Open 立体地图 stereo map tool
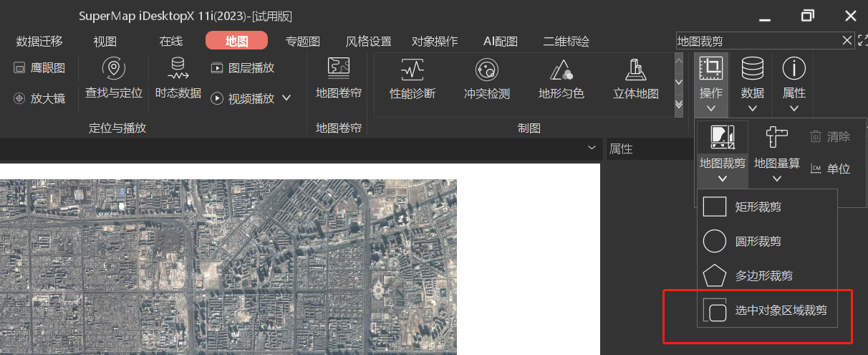The height and width of the screenshot is (355, 868). 636,79
